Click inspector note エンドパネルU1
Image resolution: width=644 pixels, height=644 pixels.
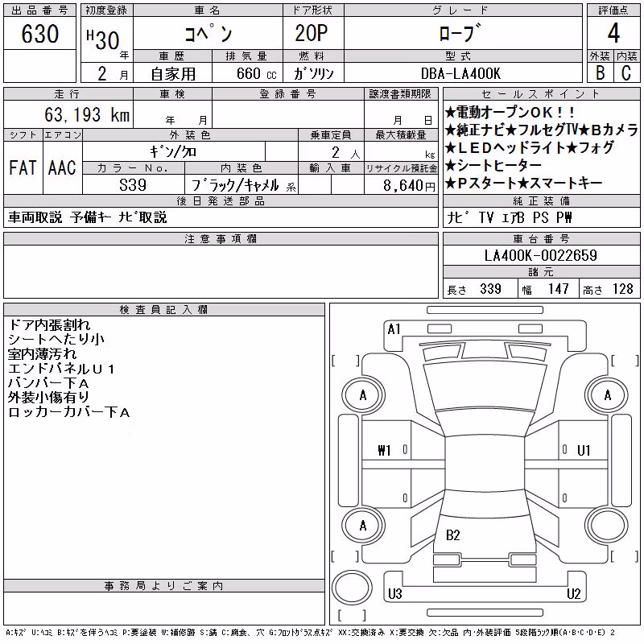61,369
